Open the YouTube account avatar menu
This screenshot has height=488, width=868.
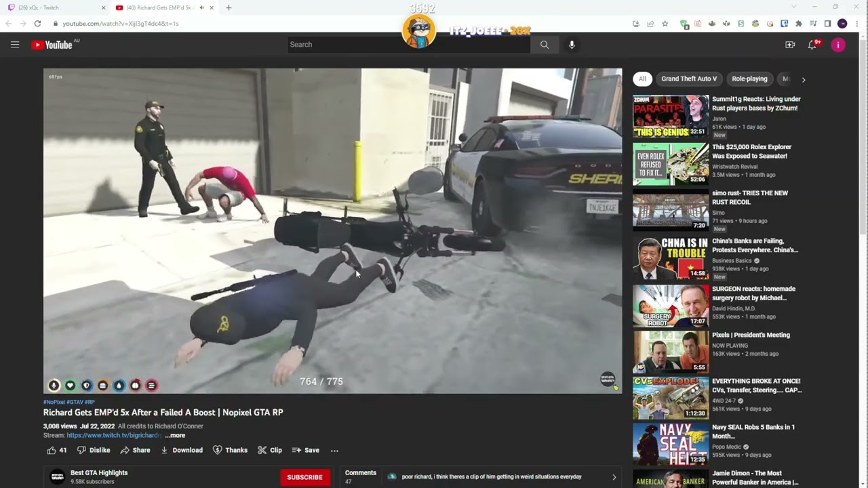[838, 45]
